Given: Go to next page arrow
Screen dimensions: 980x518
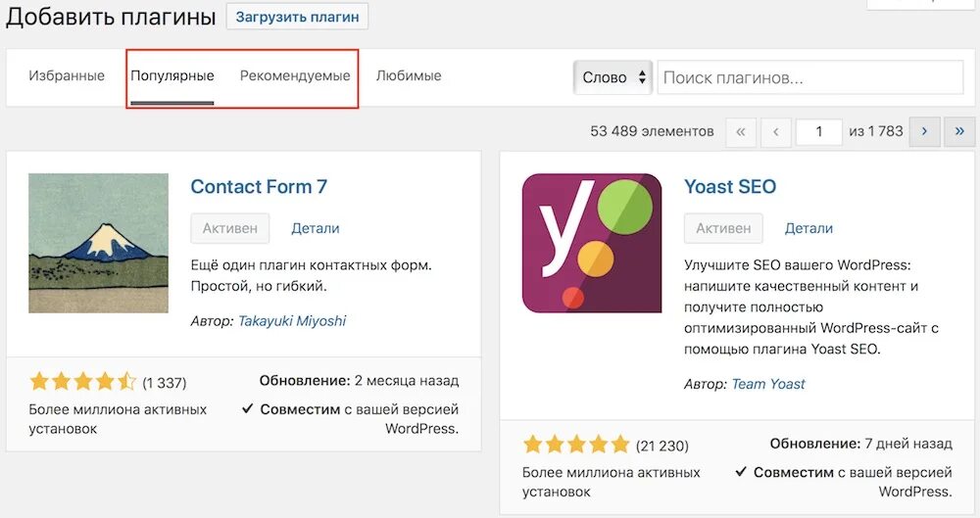Looking at the screenshot, I should coord(925,131).
